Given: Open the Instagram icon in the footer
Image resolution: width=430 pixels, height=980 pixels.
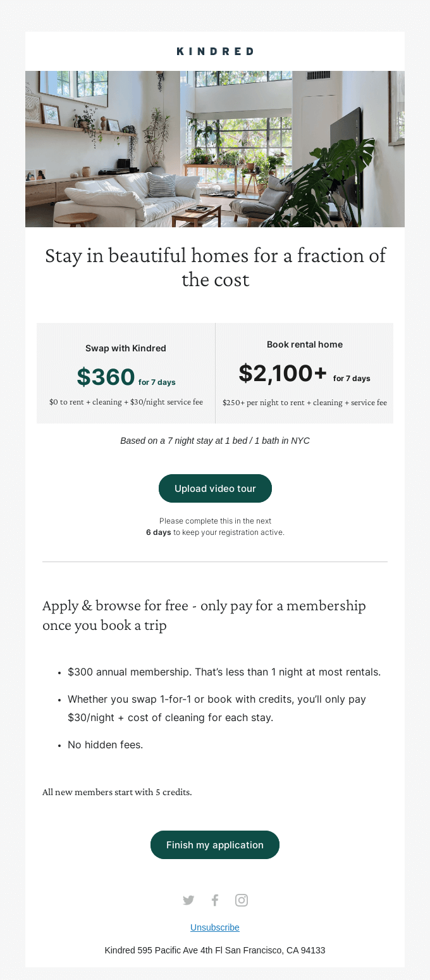Looking at the screenshot, I should (242, 900).
